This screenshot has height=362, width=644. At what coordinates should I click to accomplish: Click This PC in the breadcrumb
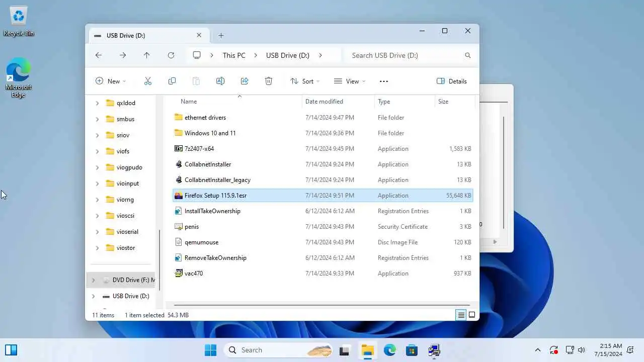click(234, 55)
